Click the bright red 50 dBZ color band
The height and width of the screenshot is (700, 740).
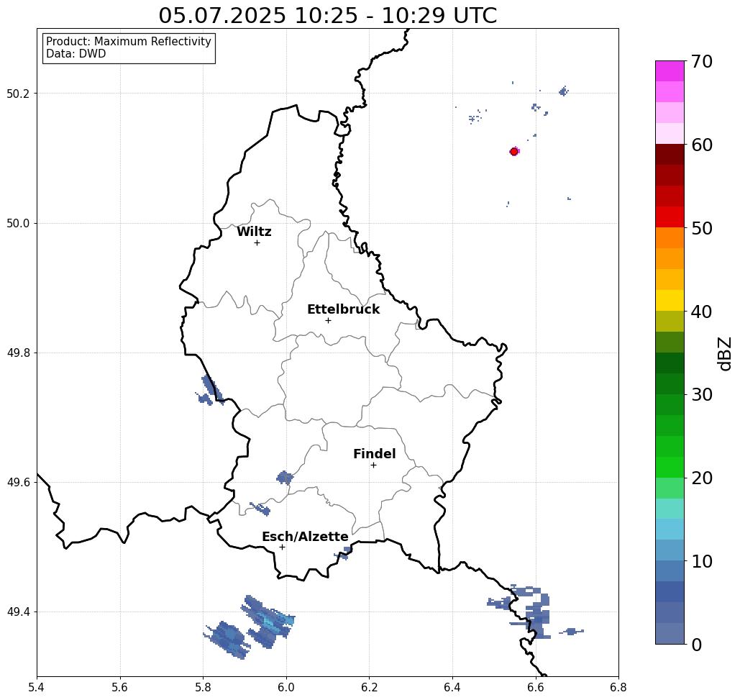click(x=670, y=217)
